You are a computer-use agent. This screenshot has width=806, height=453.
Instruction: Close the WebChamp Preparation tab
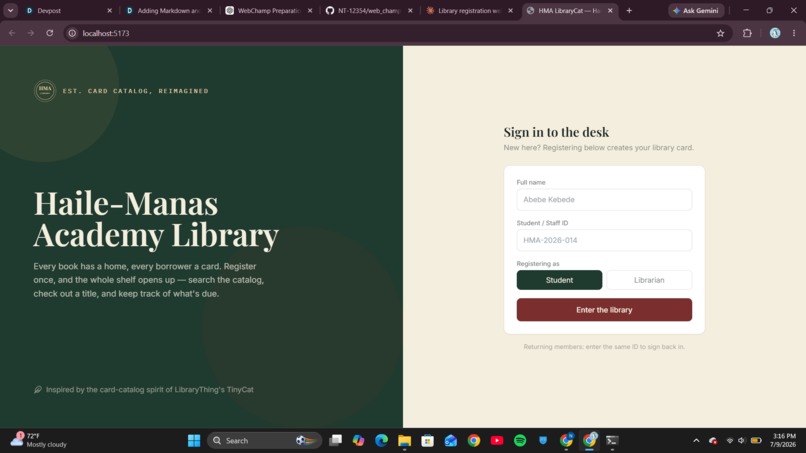pos(310,10)
